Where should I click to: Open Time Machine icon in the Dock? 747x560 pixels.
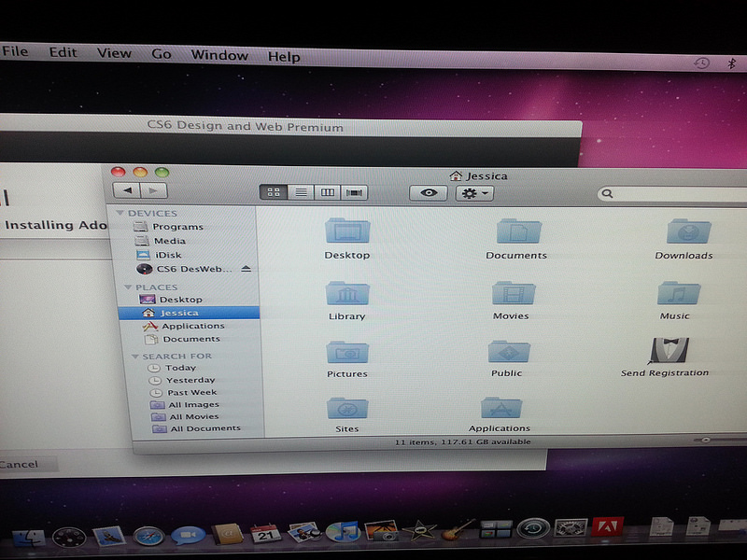(x=533, y=528)
